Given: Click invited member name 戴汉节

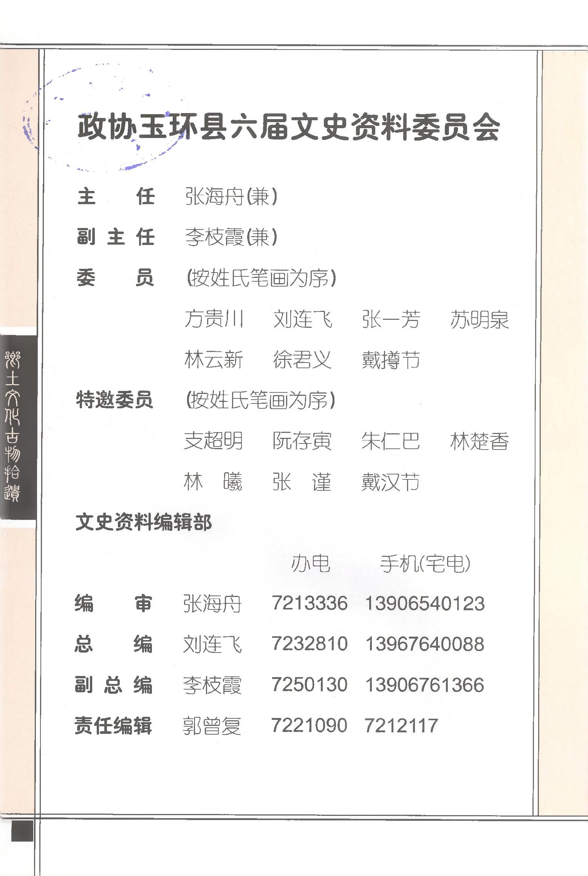Looking at the screenshot, I should pos(390,482).
